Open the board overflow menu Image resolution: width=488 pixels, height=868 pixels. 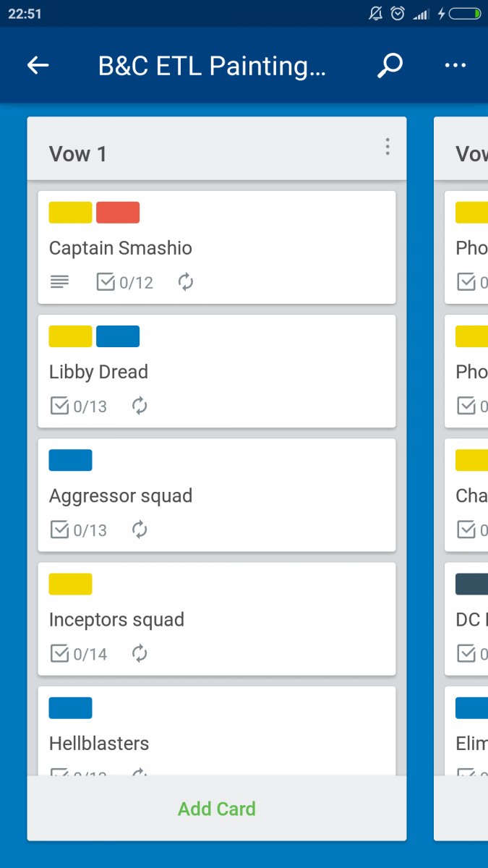455,66
